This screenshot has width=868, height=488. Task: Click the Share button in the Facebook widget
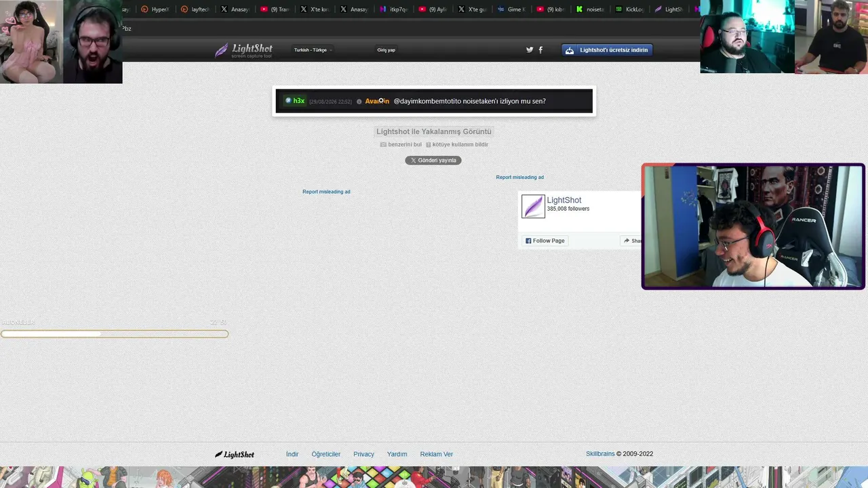click(631, 241)
